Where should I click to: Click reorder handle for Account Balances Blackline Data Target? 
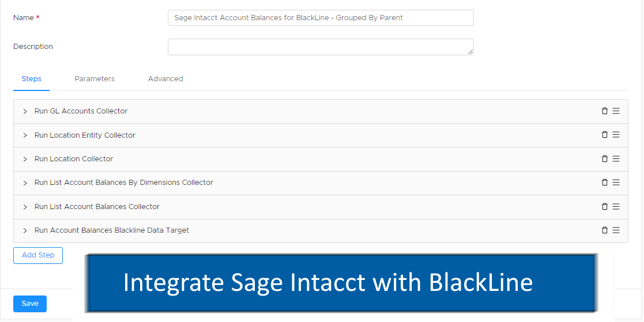coord(616,230)
